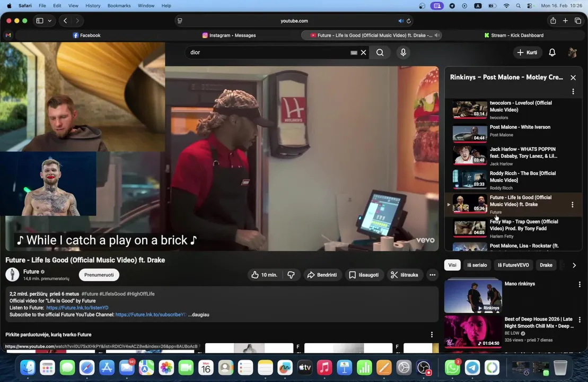This screenshot has width=588, height=382.
Task: Expand the sidebar tab group dropdown arrow
Action: (x=49, y=21)
